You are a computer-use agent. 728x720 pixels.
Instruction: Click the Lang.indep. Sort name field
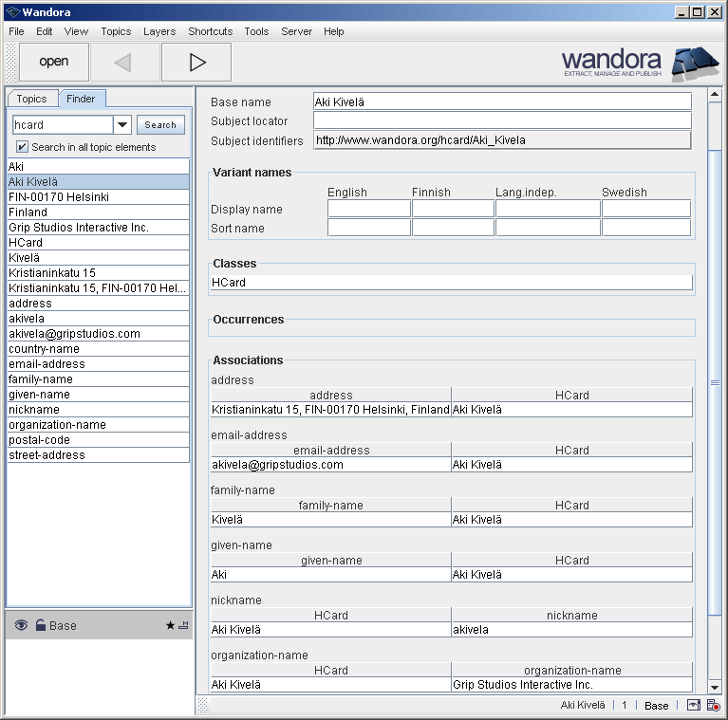548,228
